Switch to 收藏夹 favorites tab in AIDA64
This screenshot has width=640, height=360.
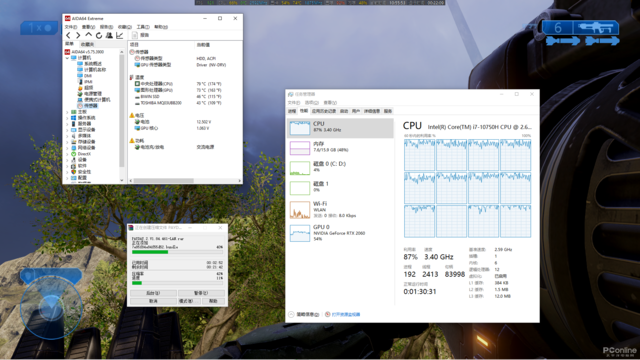point(87,44)
